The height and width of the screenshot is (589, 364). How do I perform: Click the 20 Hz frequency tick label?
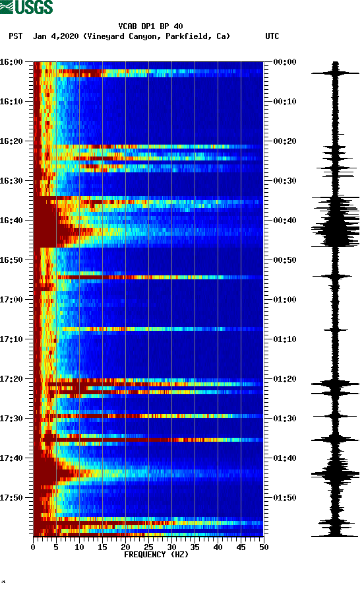point(125,547)
